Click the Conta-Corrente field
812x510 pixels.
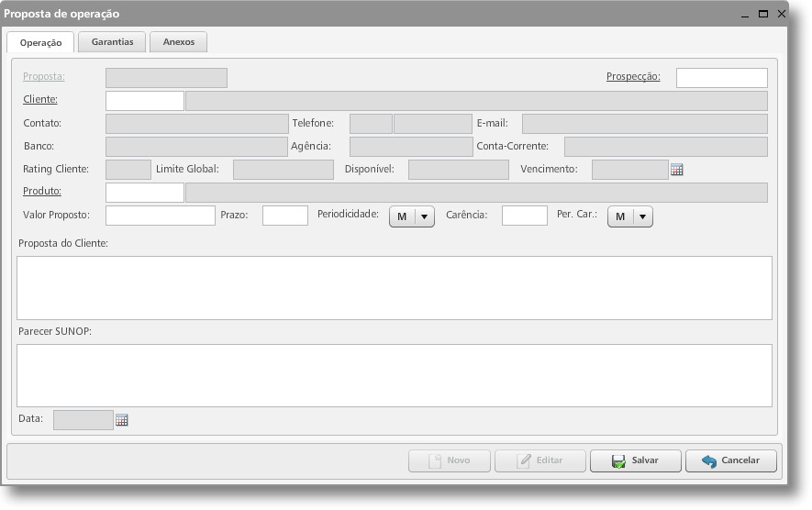tap(666, 147)
